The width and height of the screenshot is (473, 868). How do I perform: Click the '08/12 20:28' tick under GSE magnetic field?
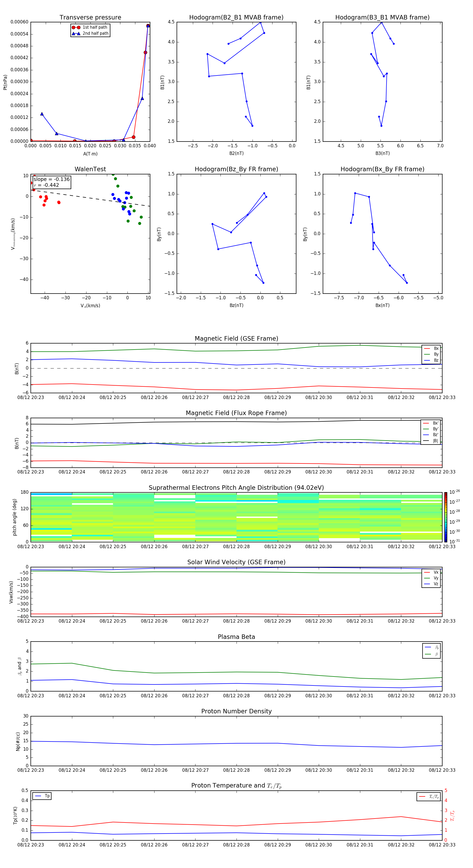236,398
